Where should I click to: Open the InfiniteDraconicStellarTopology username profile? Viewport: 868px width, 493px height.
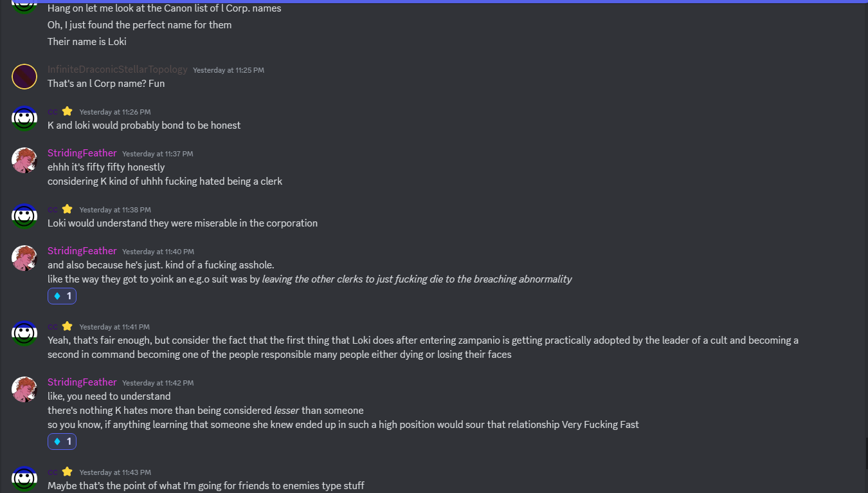coord(117,70)
